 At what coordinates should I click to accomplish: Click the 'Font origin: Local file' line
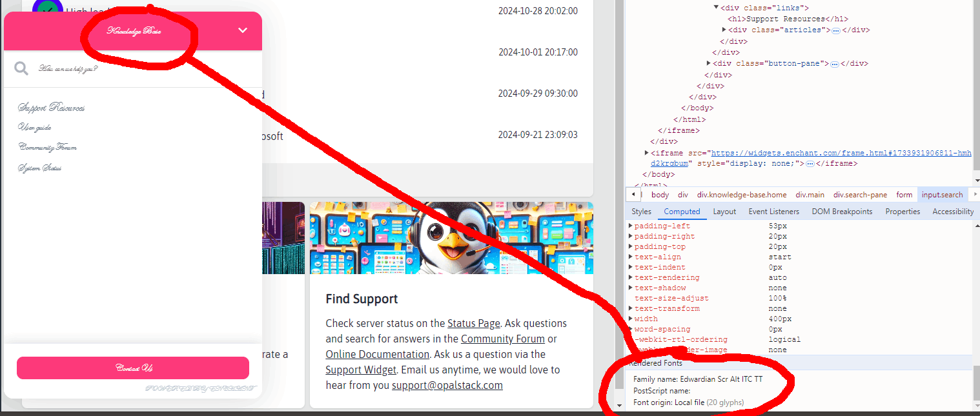coord(688,402)
